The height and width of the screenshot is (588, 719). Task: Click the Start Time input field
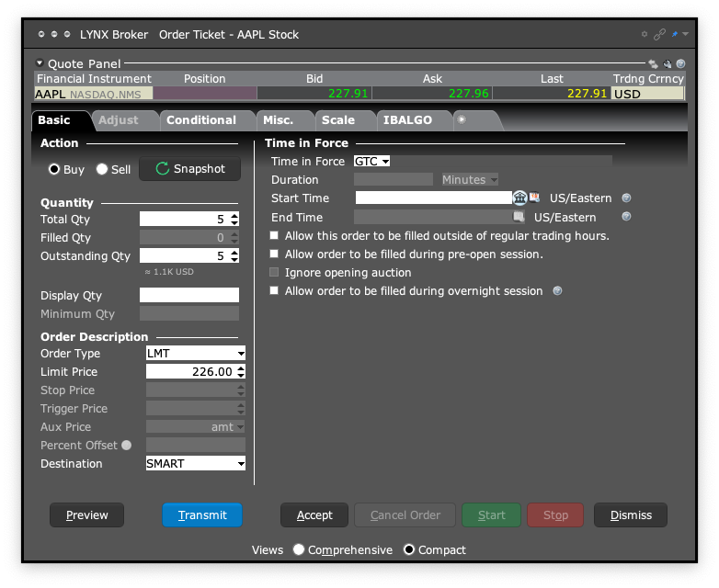(x=434, y=198)
